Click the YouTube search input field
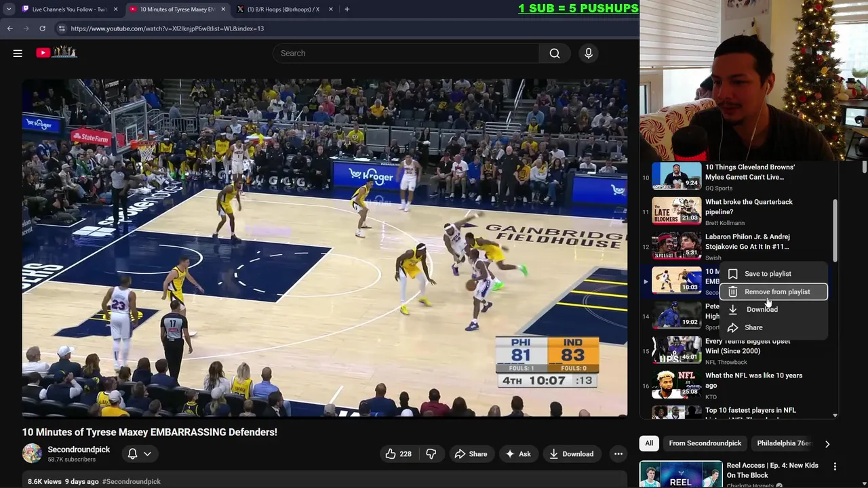This screenshot has width=868, height=488. (406, 53)
